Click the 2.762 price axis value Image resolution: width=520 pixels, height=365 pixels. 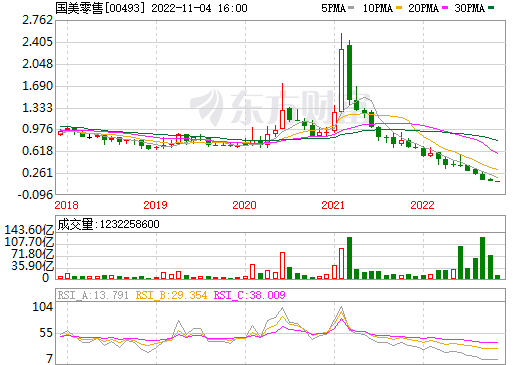pyautogui.click(x=37, y=20)
